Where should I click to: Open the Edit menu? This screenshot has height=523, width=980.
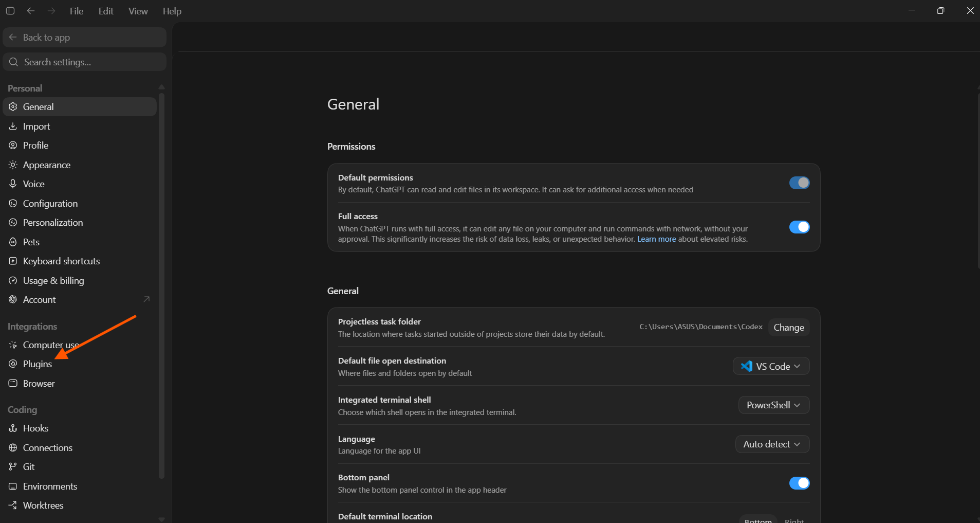click(106, 11)
